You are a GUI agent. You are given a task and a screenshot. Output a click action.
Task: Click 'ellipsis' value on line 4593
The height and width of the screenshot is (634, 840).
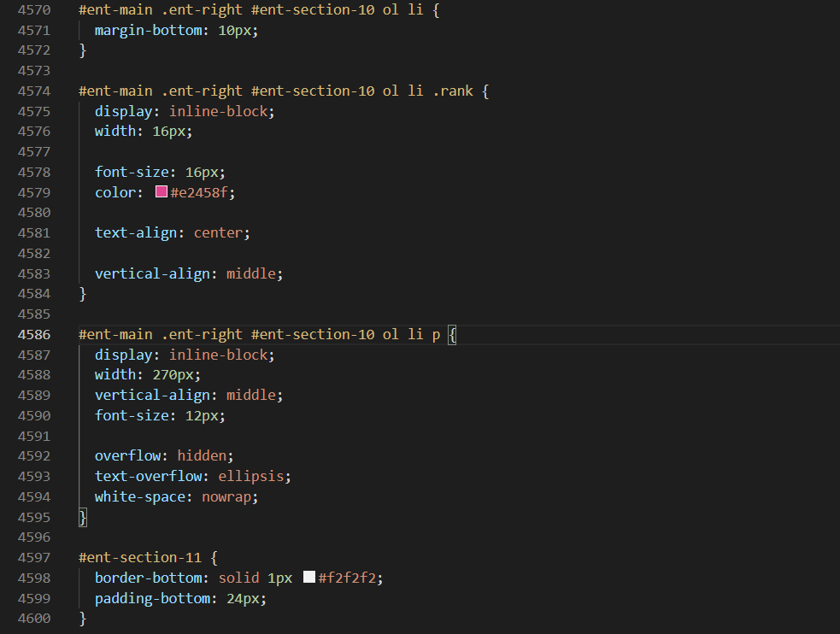[251, 476]
